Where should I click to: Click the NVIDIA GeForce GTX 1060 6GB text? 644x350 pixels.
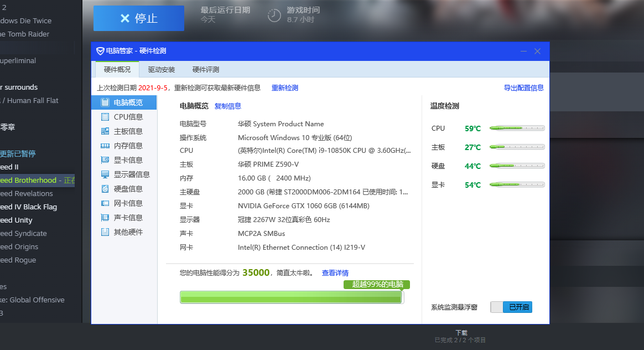304,205
